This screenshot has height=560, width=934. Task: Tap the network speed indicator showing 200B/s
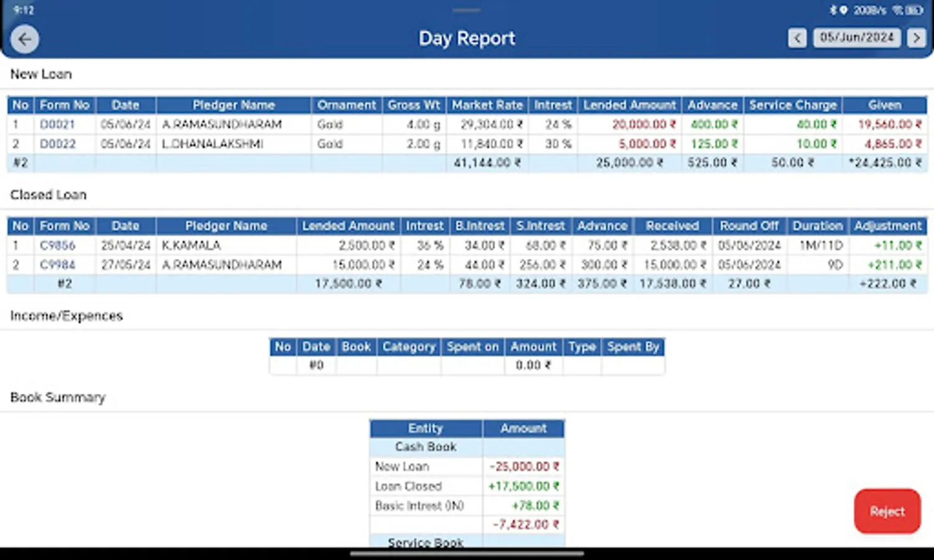tap(870, 9)
